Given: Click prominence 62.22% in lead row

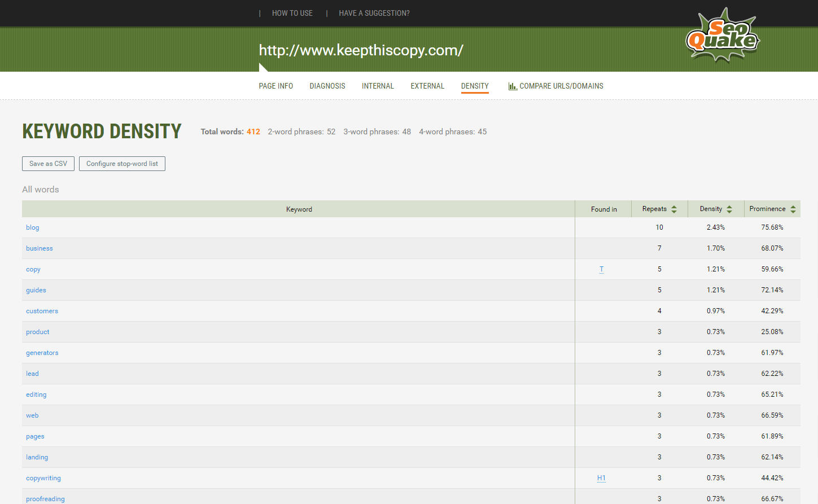Looking at the screenshot, I should coord(772,374).
